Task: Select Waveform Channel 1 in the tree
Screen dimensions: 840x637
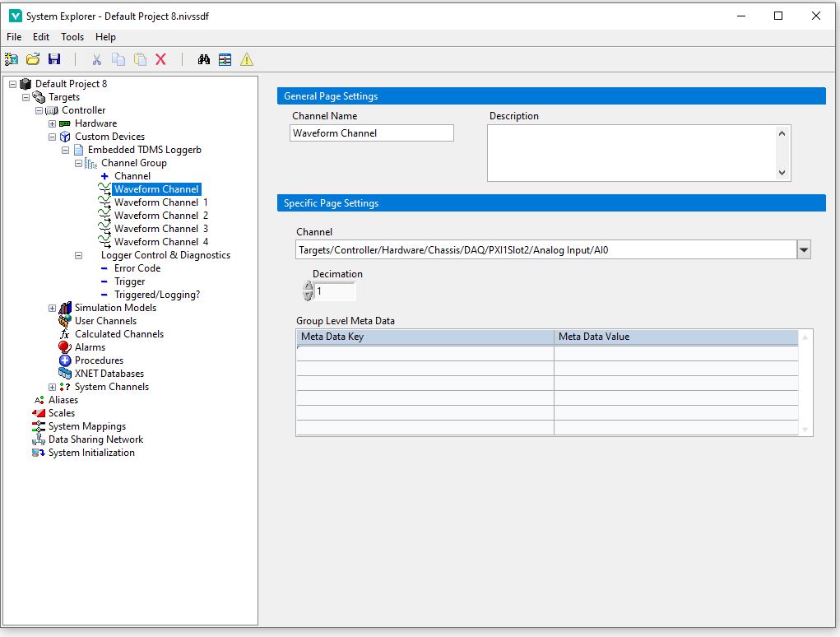Action: 160,202
